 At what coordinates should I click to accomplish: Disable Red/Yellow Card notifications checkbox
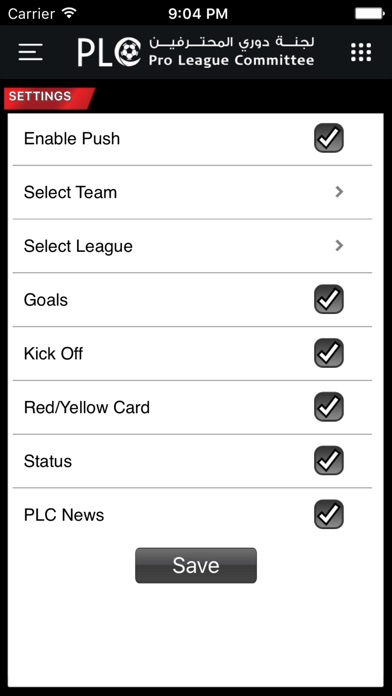(329, 407)
